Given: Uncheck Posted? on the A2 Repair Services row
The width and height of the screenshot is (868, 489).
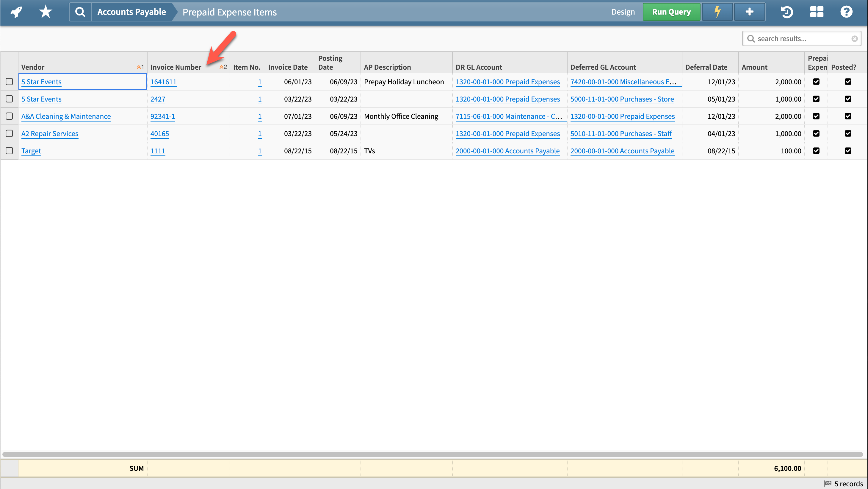Looking at the screenshot, I should (849, 133).
